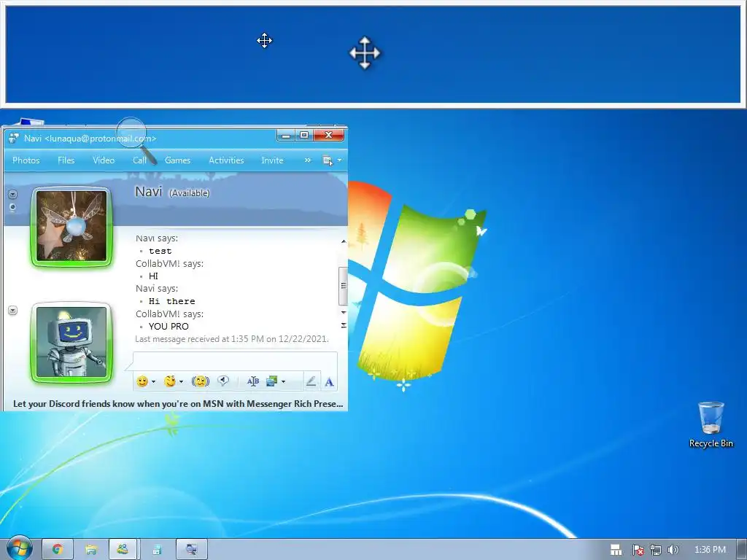
Task: Open dropdown arrow beside wink icon
Action: pyautogui.click(x=181, y=382)
